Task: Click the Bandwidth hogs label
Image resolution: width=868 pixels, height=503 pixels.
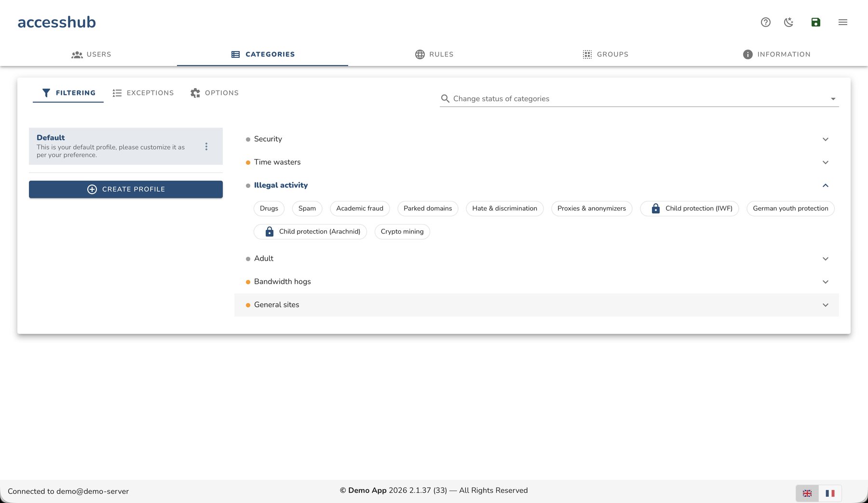Action: point(283,281)
